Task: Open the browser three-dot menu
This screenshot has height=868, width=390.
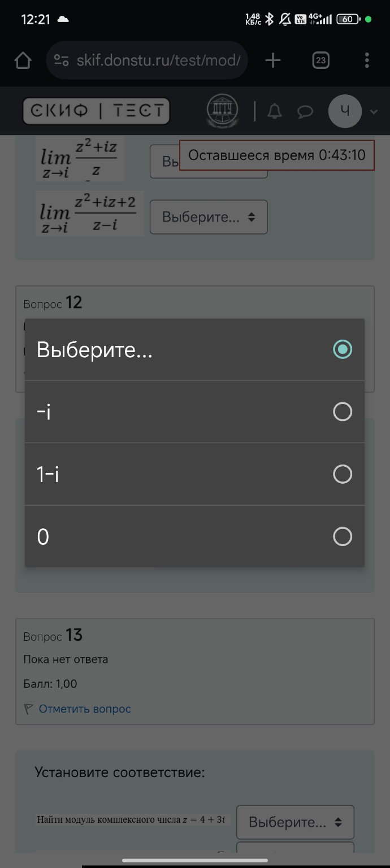Action: tap(367, 60)
